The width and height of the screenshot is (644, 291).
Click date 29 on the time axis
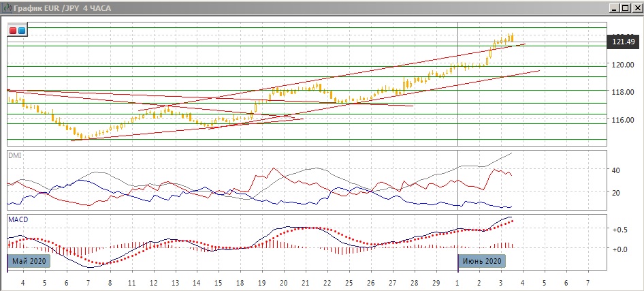click(x=436, y=284)
